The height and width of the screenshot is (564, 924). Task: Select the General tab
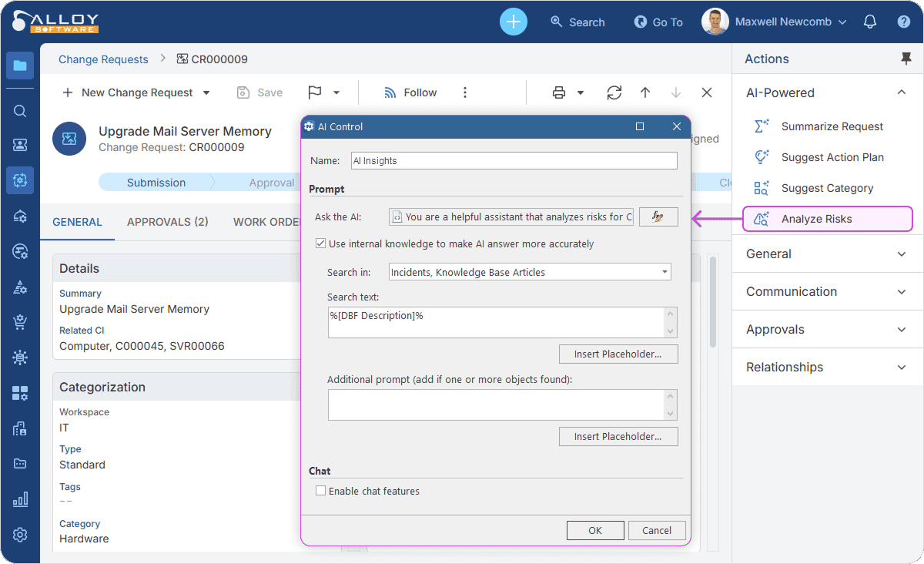(x=77, y=222)
